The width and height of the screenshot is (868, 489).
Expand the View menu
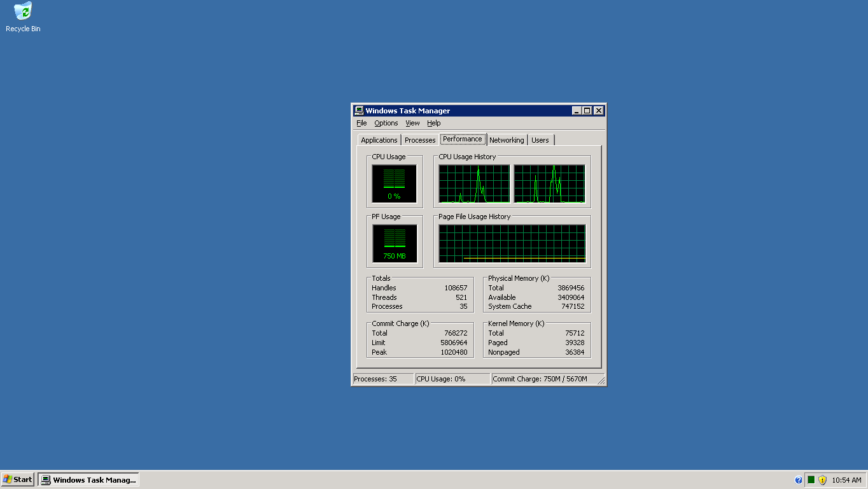412,123
